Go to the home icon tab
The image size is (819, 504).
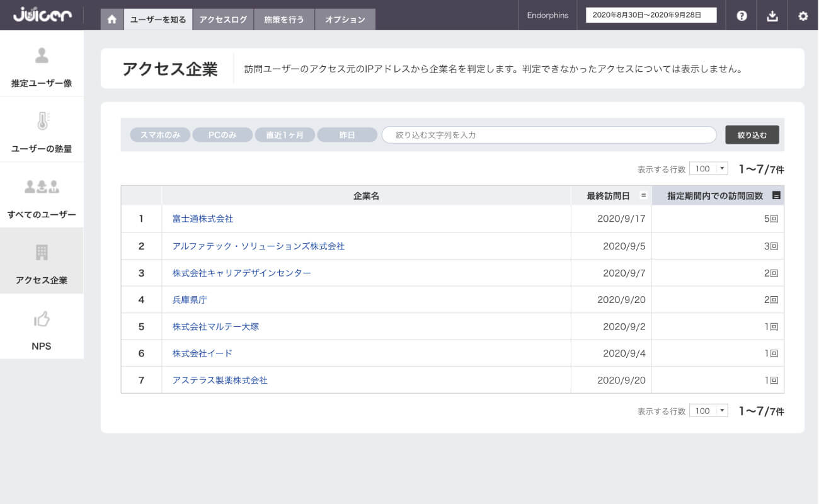point(112,20)
